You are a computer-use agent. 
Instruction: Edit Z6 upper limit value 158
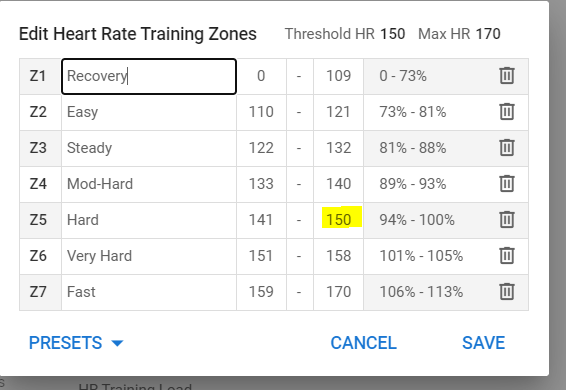click(339, 256)
